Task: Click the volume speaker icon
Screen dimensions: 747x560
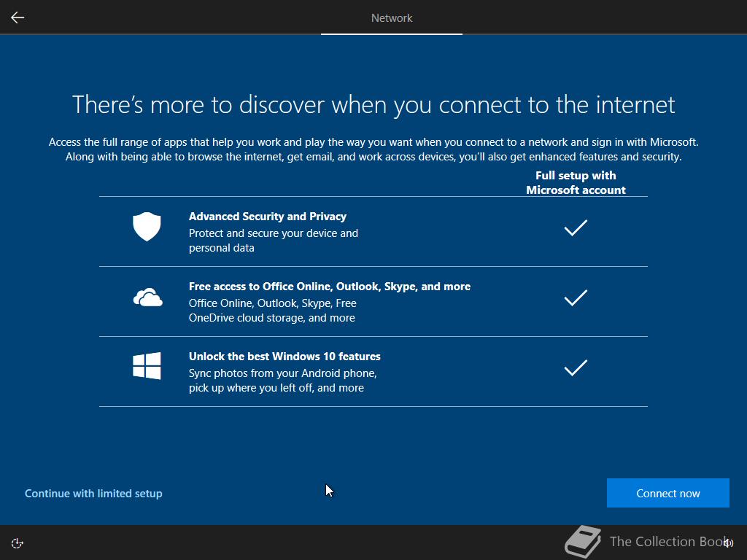Action: (x=729, y=542)
